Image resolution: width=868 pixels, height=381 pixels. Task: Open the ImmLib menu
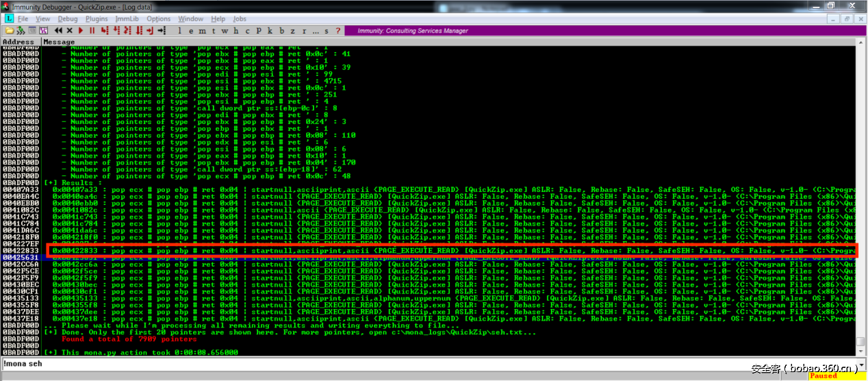coord(127,19)
